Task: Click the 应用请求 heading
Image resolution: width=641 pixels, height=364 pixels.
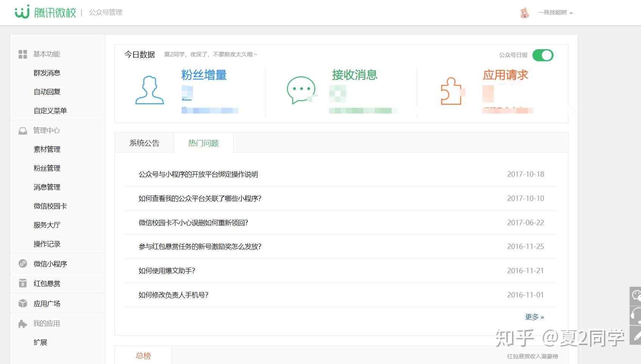Action: (506, 75)
